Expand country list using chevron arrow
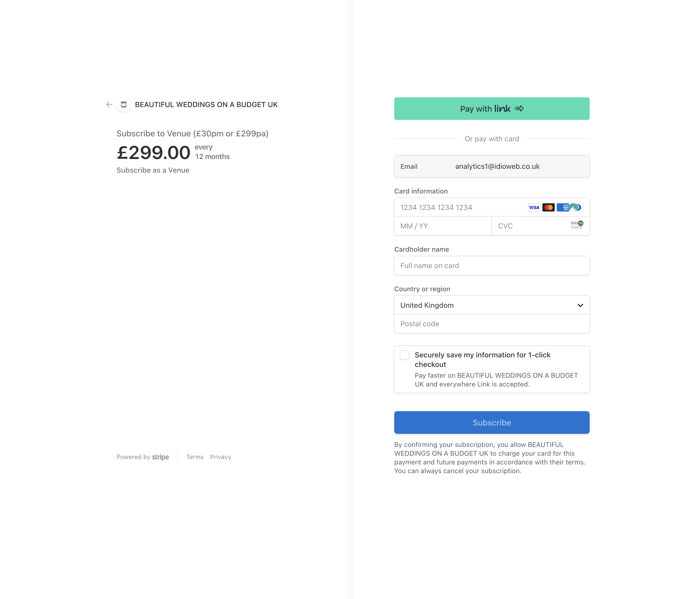The height and width of the screenshot is (599, 700). click(x=580, y=305)
